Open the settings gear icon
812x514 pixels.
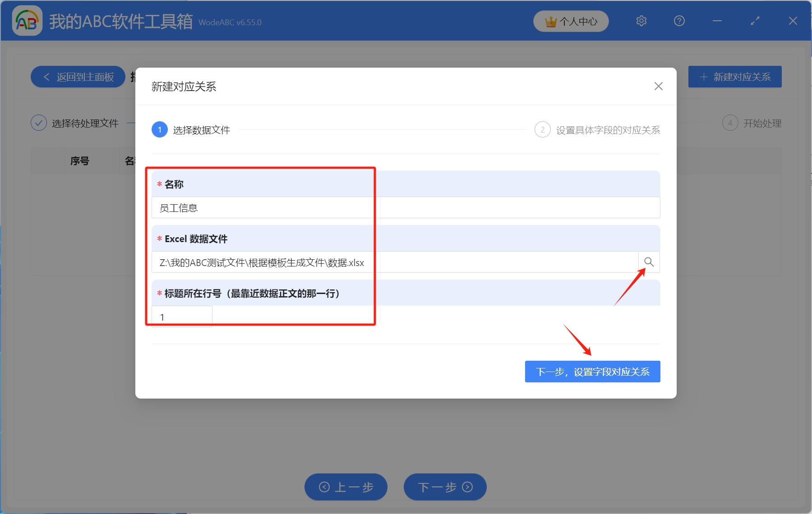(x=641, y=21)
